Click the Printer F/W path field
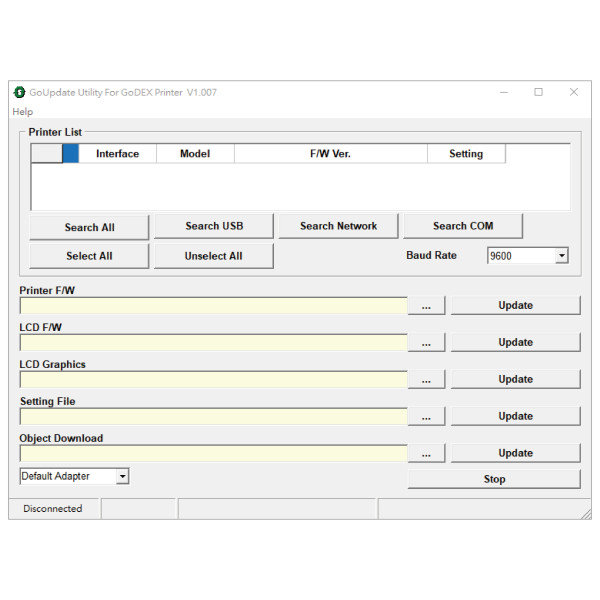This screenshot has width=600, height=600. 213,306
